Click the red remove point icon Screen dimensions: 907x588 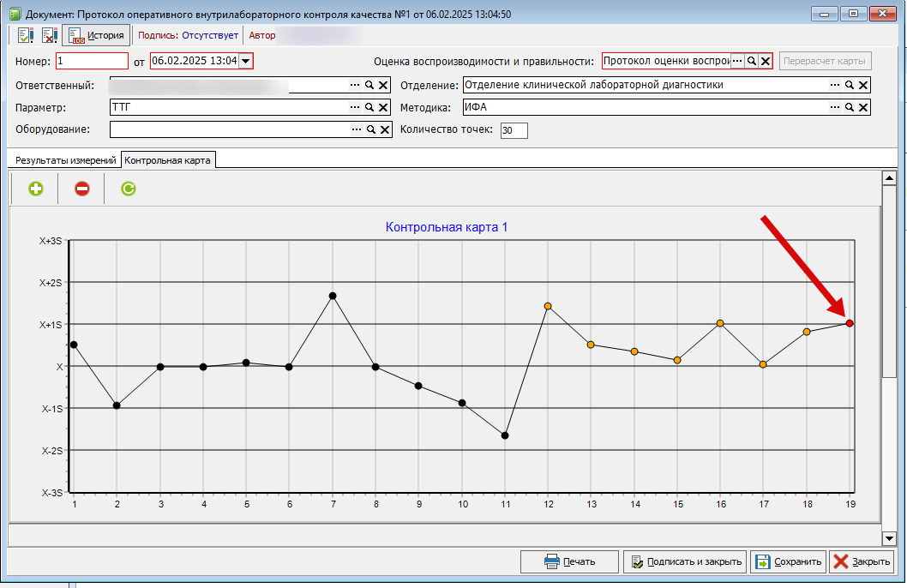[x=82, y=189]
